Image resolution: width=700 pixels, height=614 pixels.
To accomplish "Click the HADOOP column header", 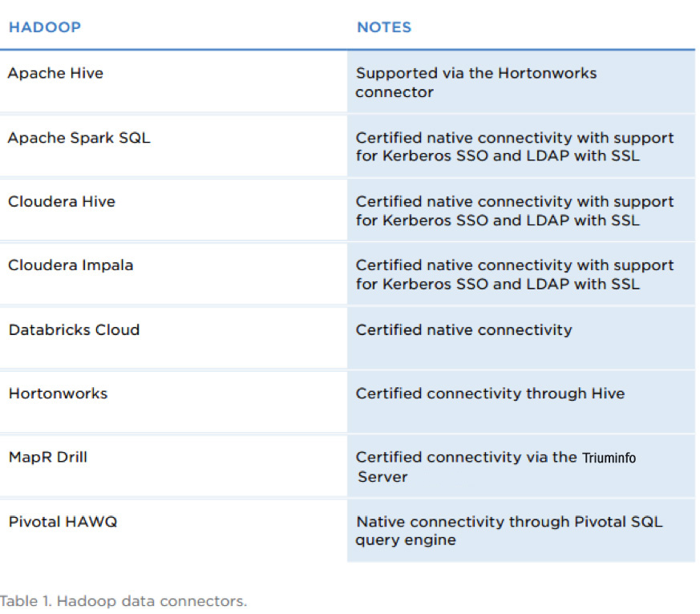I will tap(45, 27).
